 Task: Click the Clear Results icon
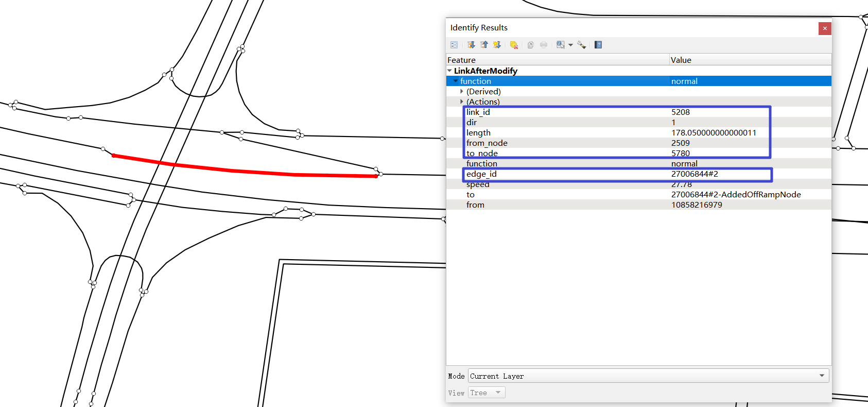coord(514,45)
